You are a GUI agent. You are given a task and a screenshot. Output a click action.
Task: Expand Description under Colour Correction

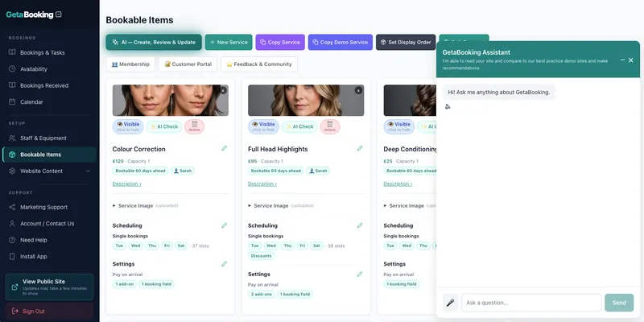pos(127,184)
